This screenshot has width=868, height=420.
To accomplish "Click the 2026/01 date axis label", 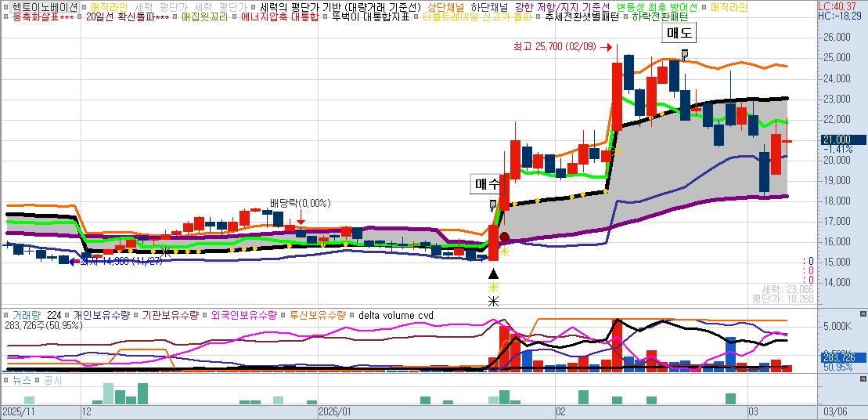I will (335, 412).
